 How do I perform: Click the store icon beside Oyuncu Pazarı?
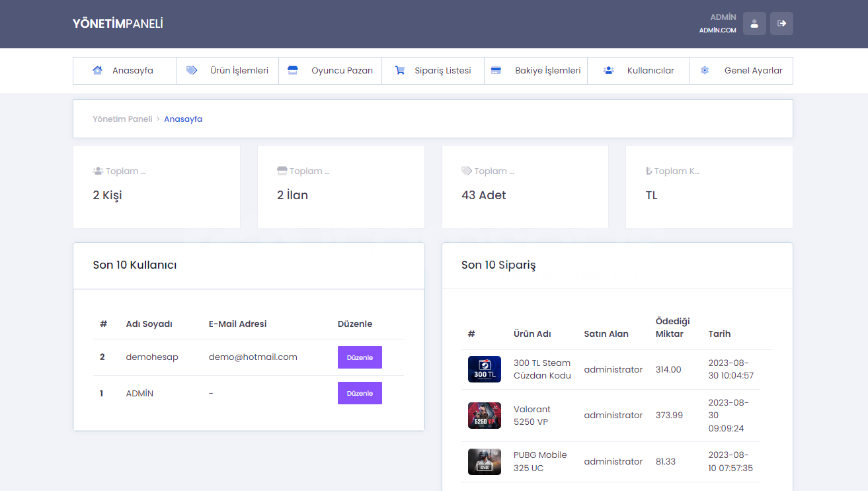tap(293, 70)
